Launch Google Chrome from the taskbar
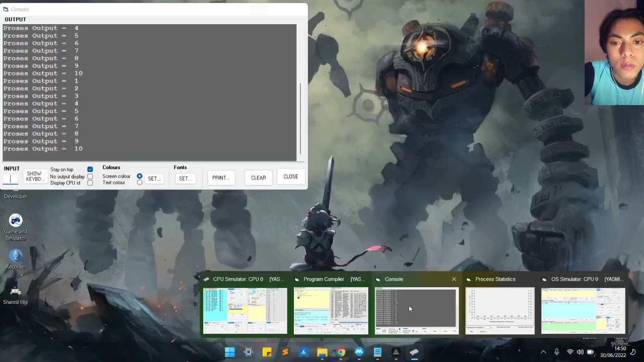This screenshot has width=644, height=362. coord(341,352)
